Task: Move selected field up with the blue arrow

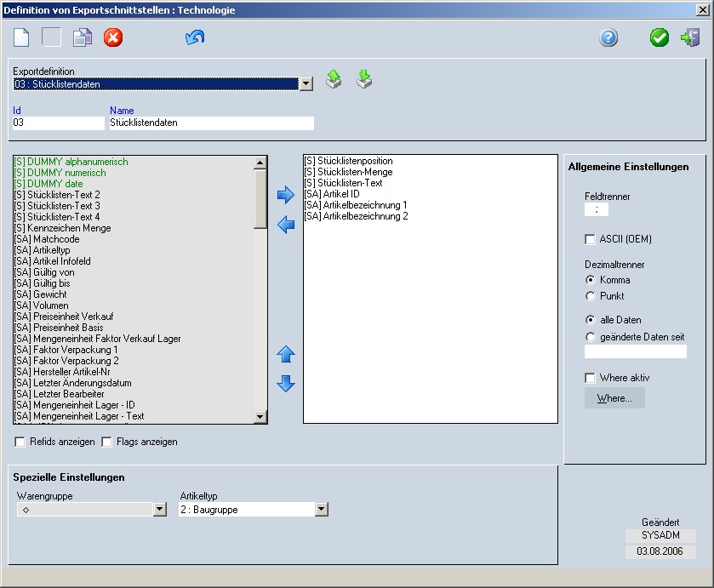Action: [286, 355]
